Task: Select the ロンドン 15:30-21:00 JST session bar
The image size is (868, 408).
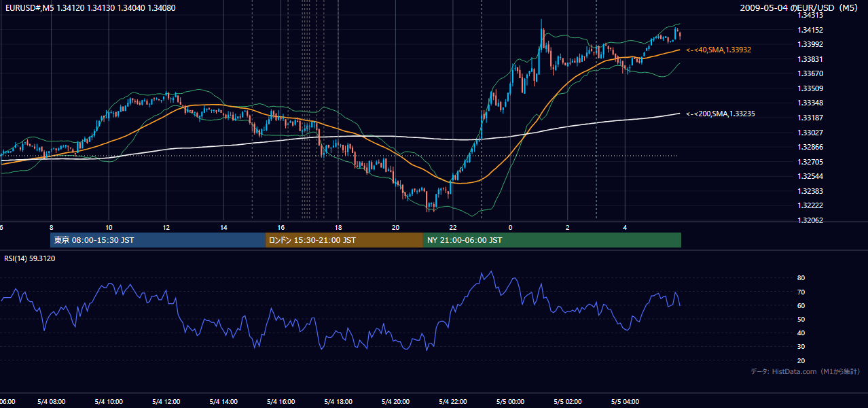Action: tap(344, 240)
